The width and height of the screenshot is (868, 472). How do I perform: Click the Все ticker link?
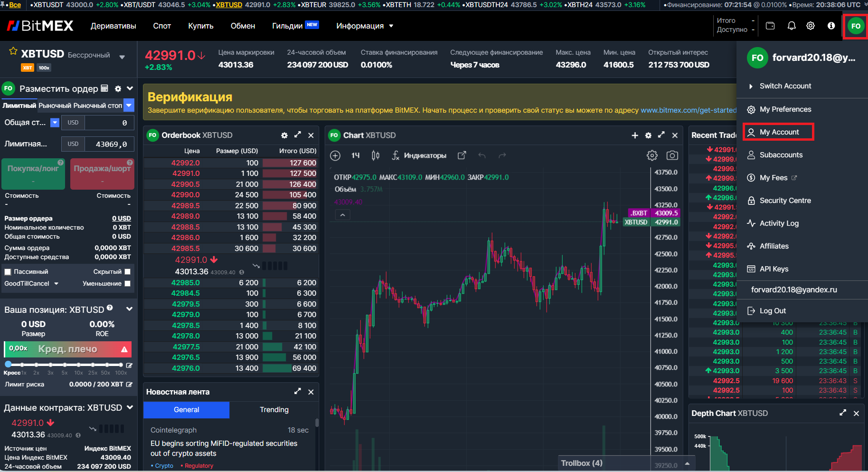point(15,5)
